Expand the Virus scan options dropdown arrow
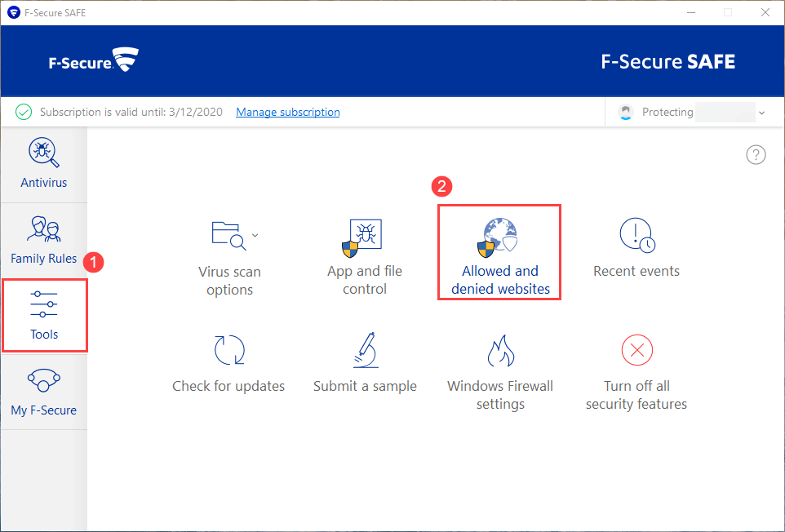The height and width of the screenshot is (532, 785). click(255, 235)
